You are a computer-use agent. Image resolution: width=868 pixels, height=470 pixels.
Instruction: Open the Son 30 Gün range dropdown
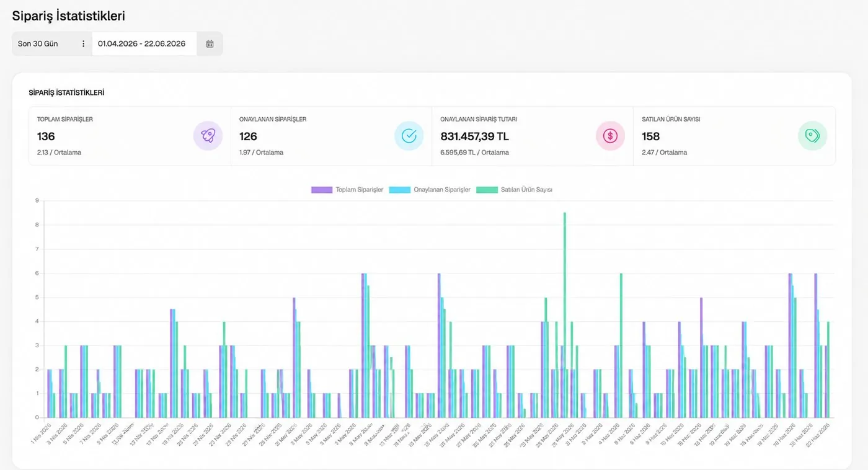click(x=52, y=44)
